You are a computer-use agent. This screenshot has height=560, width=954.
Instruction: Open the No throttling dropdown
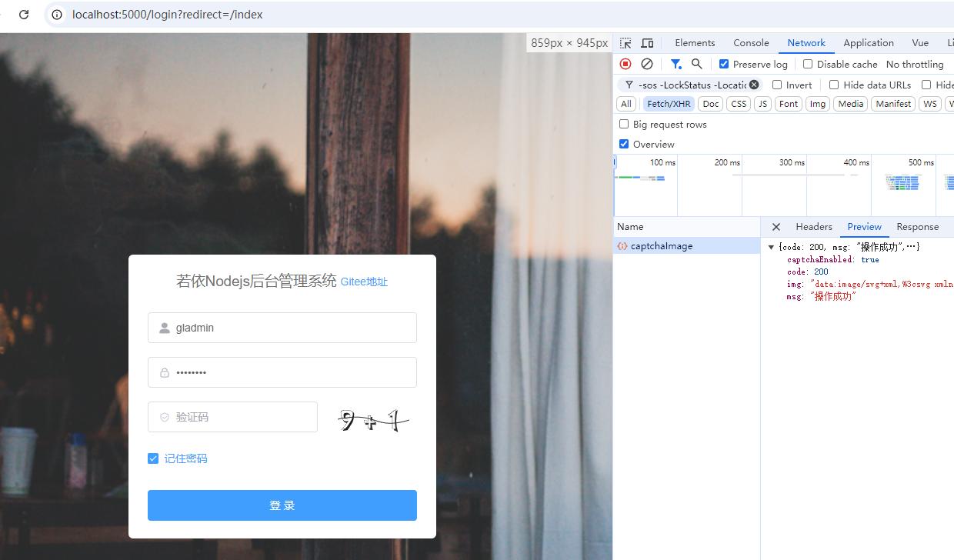[x=916, y=64]
